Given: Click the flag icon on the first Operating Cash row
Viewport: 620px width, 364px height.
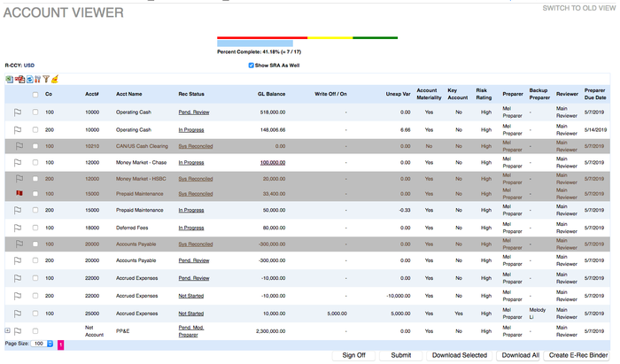Looking at the screenshot, I should point(18,112).
